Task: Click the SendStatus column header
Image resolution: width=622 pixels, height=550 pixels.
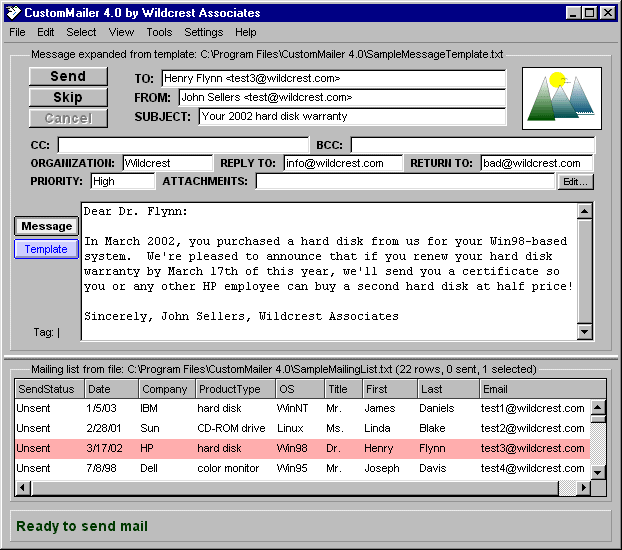Action: 50,389
